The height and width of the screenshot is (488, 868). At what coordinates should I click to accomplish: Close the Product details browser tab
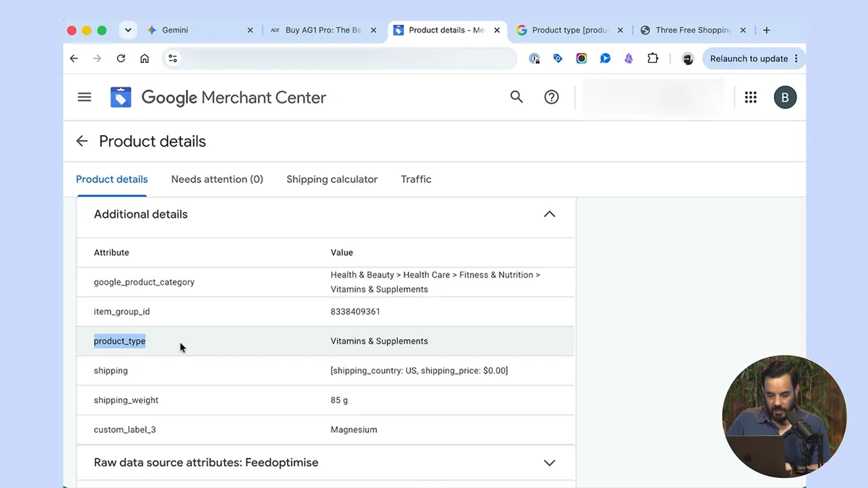point(497,30)
